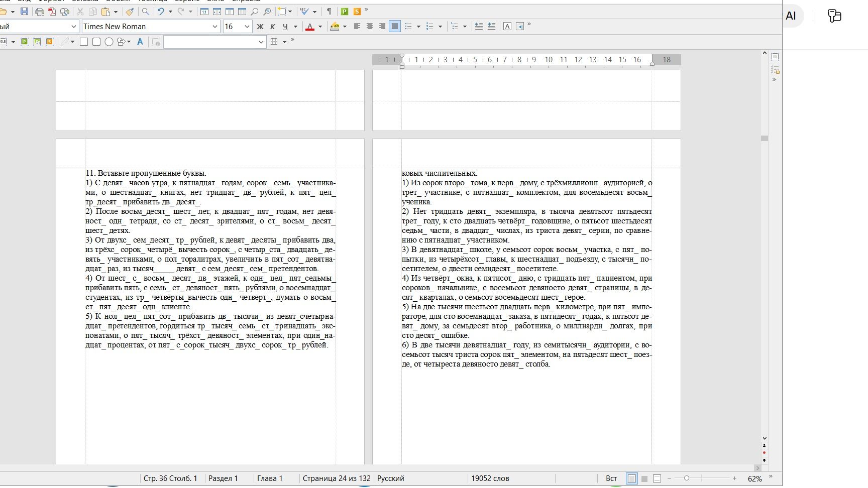Undo the last action
868x488 pixels.
[x=161, y=11]
